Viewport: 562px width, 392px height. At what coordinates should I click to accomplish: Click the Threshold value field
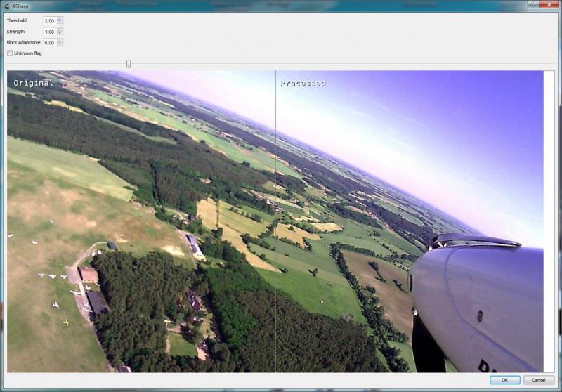point(49,21)
